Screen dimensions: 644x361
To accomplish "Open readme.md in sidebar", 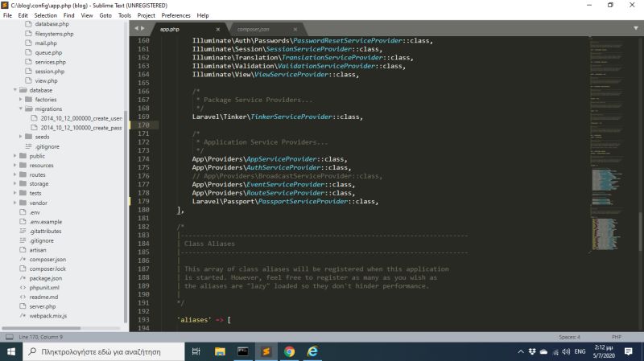I will (43, 297).
